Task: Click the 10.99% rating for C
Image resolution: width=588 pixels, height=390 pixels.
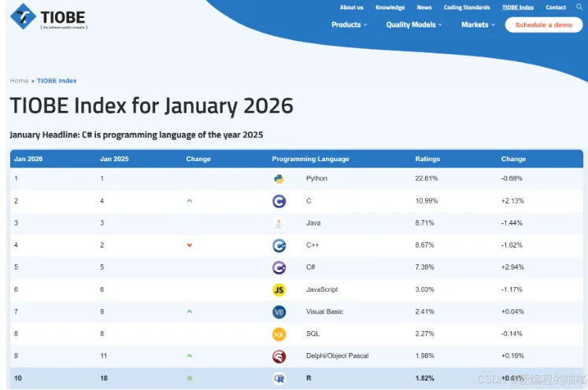Action: pos(427,201)
